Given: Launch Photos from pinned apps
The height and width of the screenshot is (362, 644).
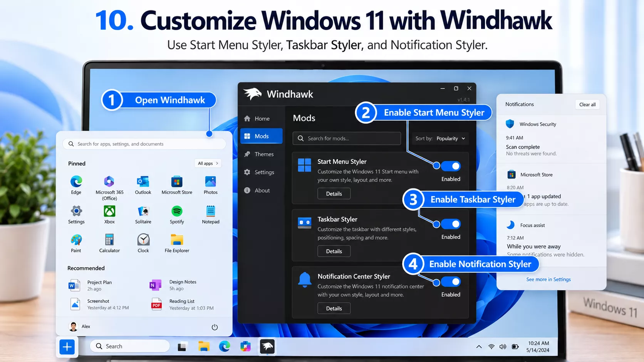Looking at the screenshot, I should pyautogui.click(x=210, y=185).
